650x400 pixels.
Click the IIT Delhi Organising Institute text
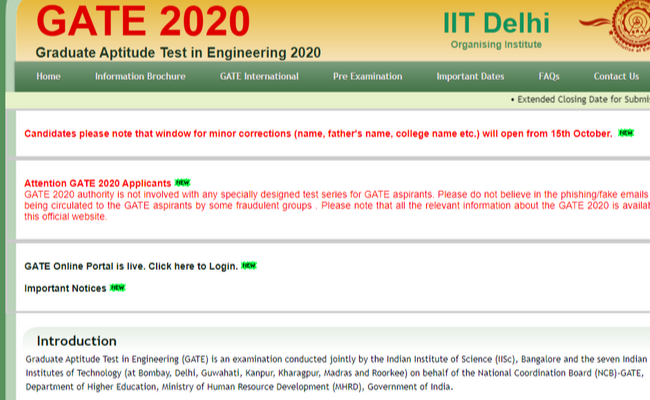tap(497, 30)
